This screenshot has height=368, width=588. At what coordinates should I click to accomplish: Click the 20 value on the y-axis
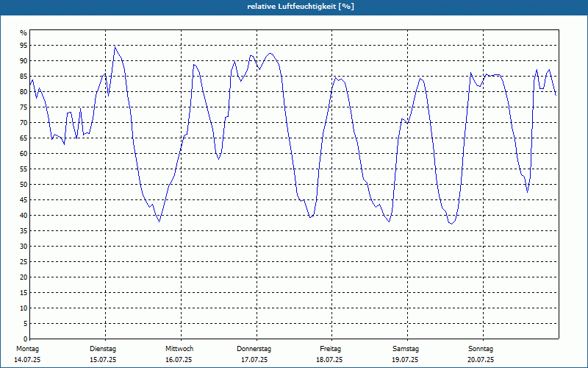pyautogui.click(x=24, y=277)
